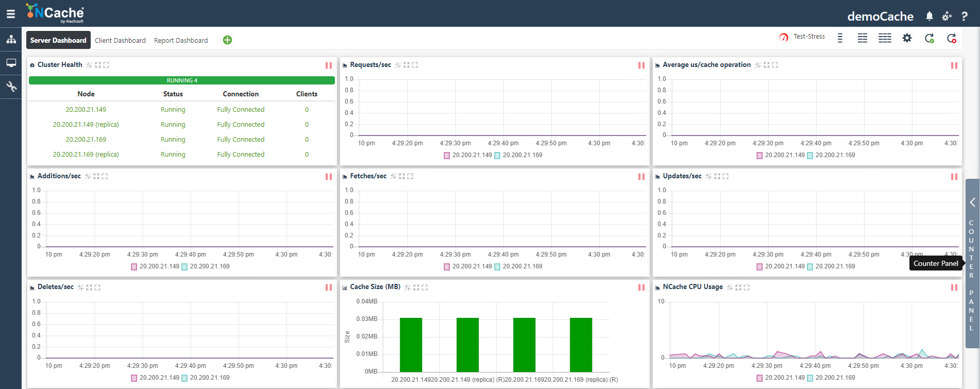Shrink the Requests/sec panel
This screenshot has height=389, width=980.
tap(398, 65)
